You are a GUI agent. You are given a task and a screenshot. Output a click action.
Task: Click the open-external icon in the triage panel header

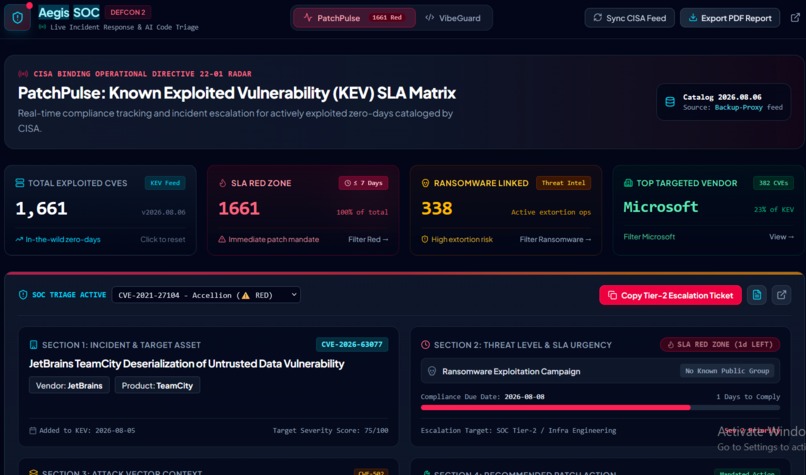point(781,295)
